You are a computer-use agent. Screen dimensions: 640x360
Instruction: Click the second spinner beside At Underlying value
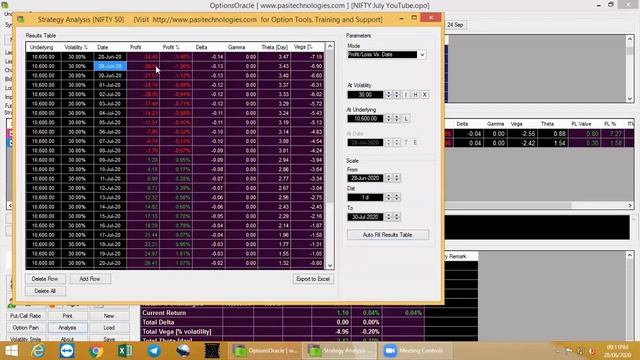396,119
